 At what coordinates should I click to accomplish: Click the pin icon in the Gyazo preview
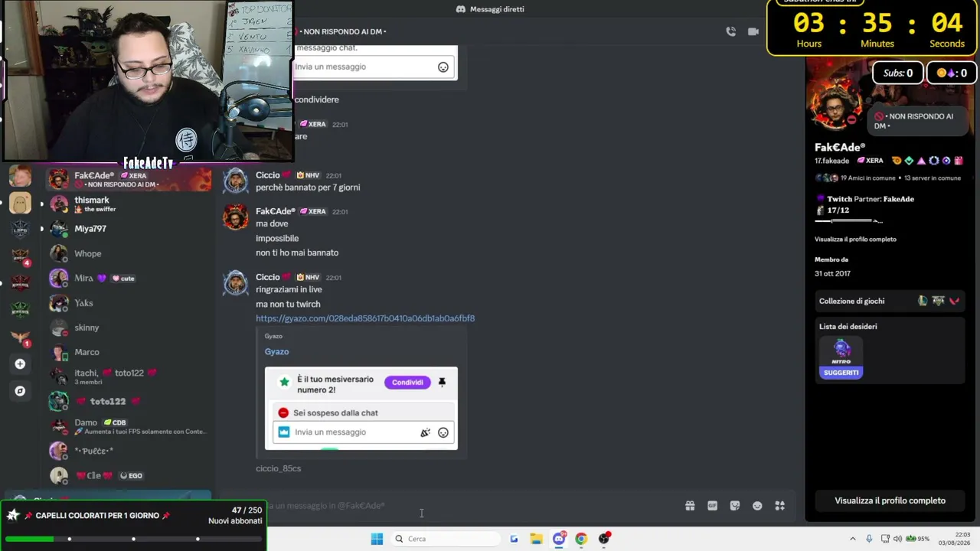[442, 383]
